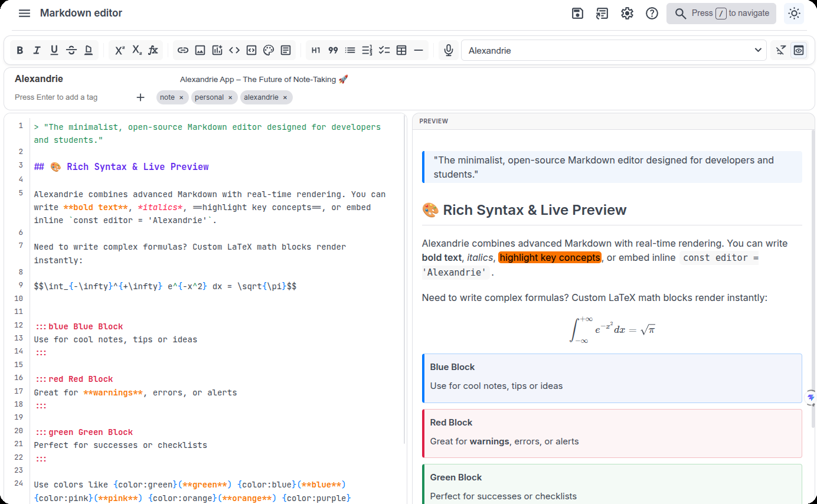Screen dimensions: 817x504
Task: Click the templates icon beside the save icon
Action: point(602,13)
